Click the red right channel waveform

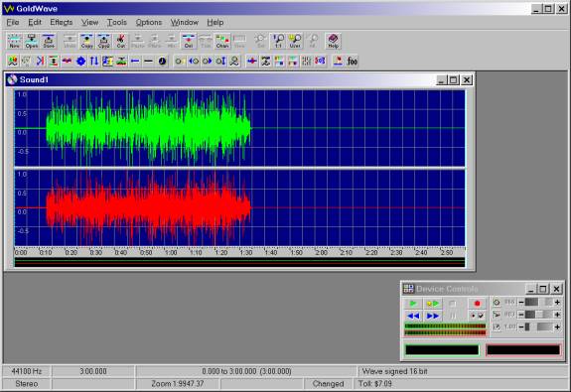click(x=149, y=207)
